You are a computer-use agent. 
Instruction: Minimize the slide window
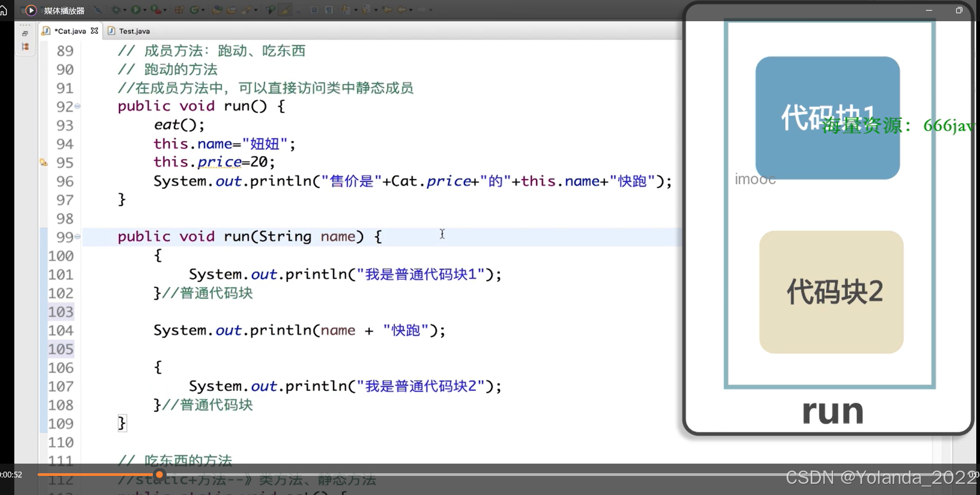929,10
